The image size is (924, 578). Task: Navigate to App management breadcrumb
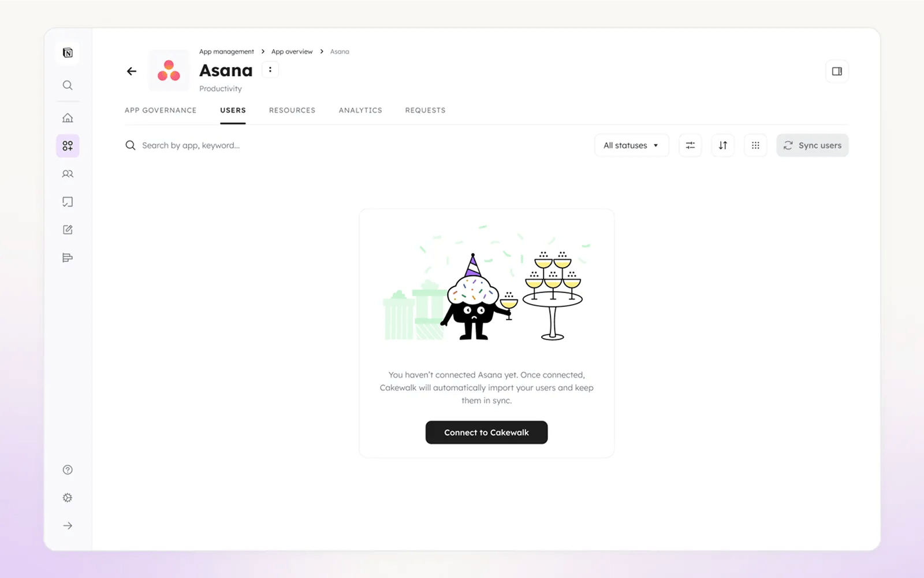(226, 51)
